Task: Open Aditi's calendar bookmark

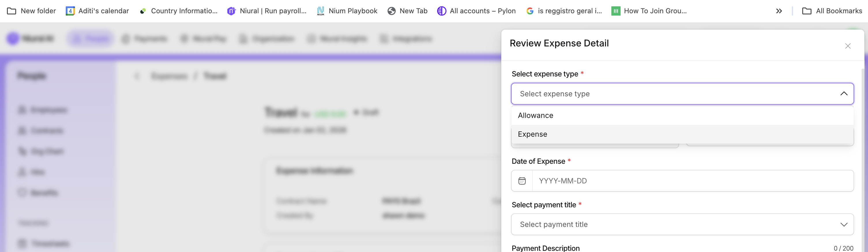Action: pos(97,11)
